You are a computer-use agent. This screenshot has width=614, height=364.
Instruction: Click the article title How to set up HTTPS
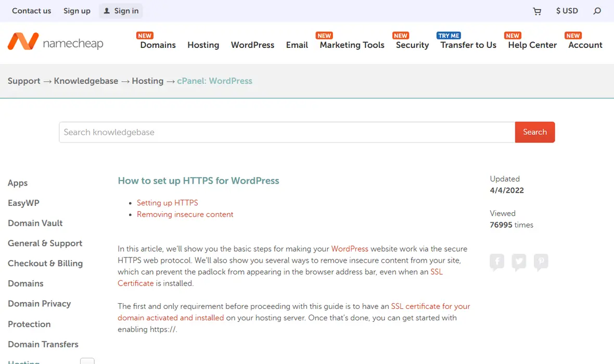[x=199, y=181]
